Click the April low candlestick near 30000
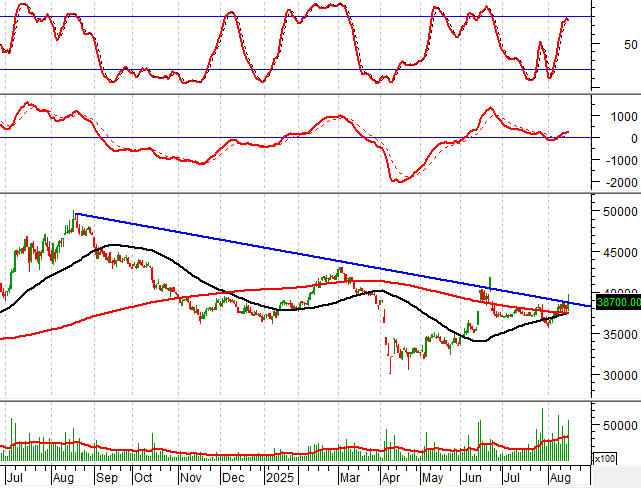This screenshot has height=488, width=641. tap(390, 368)
